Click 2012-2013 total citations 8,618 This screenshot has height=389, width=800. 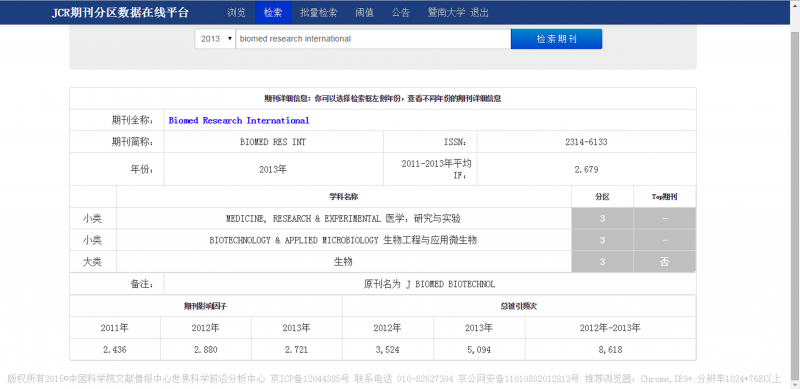pos(610,350)
